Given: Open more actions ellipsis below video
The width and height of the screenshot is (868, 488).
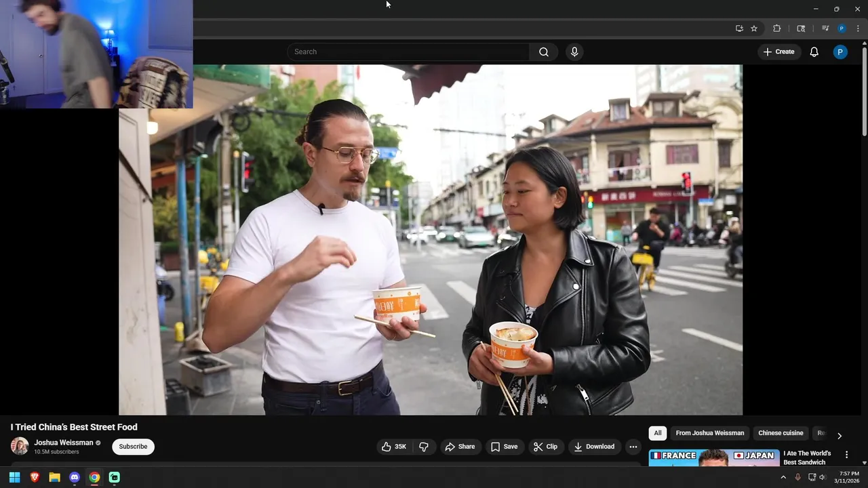Looking at the screenshot, I should coord(633,447).
